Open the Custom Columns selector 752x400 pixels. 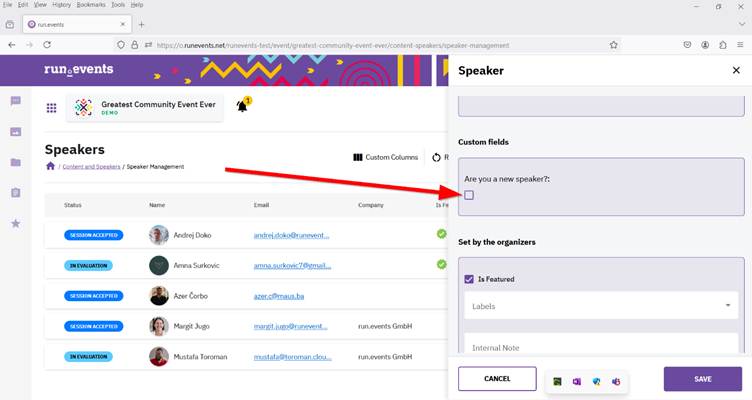point(385,157)
